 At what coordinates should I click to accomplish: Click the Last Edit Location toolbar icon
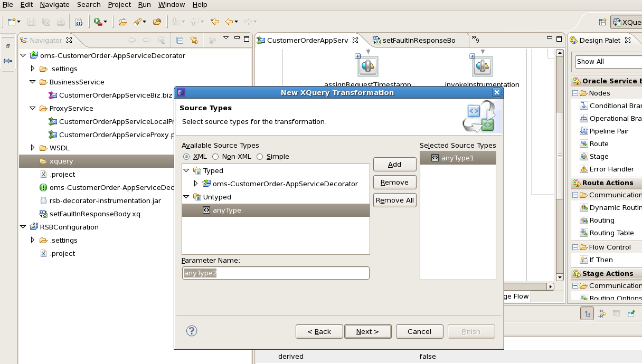click(x=214, y=22)
